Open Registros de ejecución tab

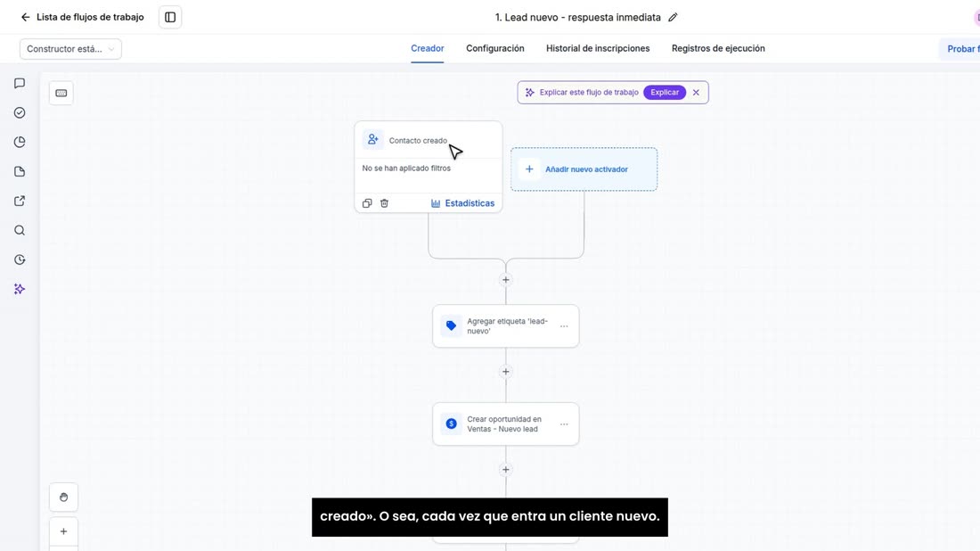coord(718,48)
